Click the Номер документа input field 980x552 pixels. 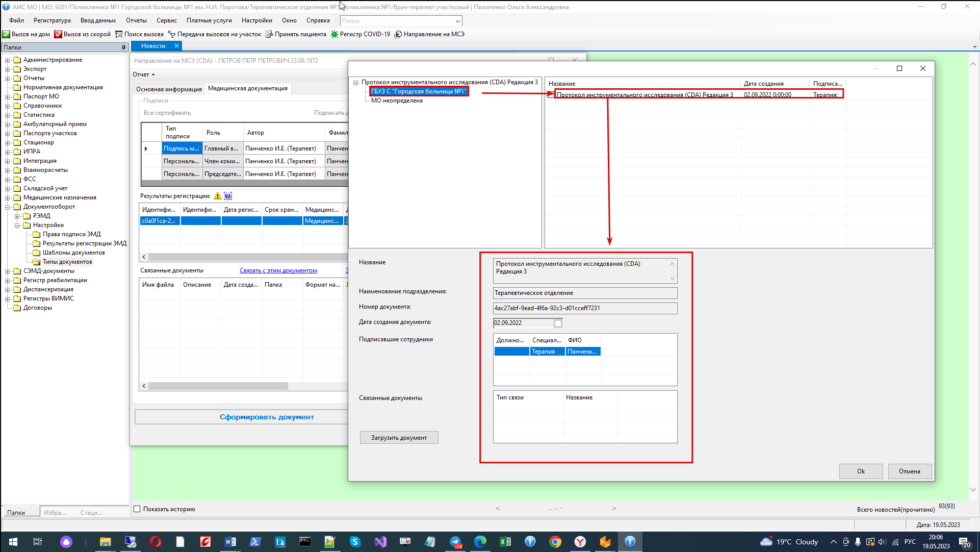pos(585,308)
